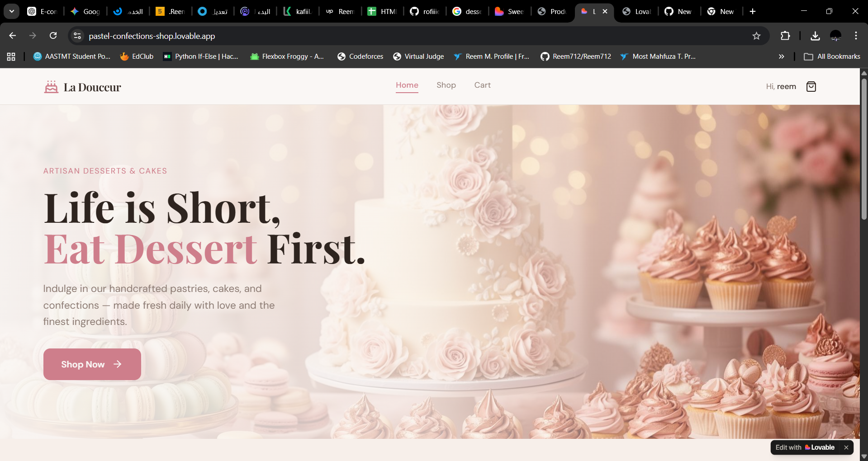Open the Virtual Judge bookmark
The width and height of the screenshot is (868, 461).
pyautogui.click(x=418, y=56)
